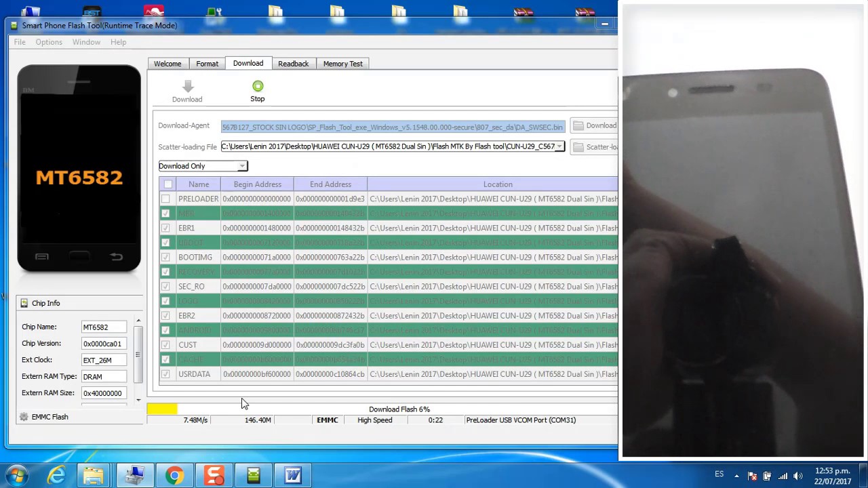Image resolution: width=868 pixels, height=488 pixels.
Task: Click the Download-Agent path field
Action: tap(393, 127)
